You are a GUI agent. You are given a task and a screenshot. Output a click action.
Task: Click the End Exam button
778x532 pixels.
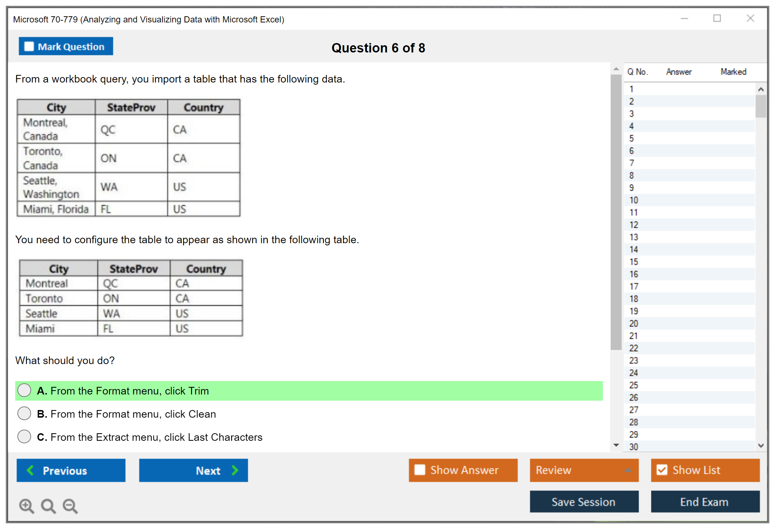tap(705, 502)
